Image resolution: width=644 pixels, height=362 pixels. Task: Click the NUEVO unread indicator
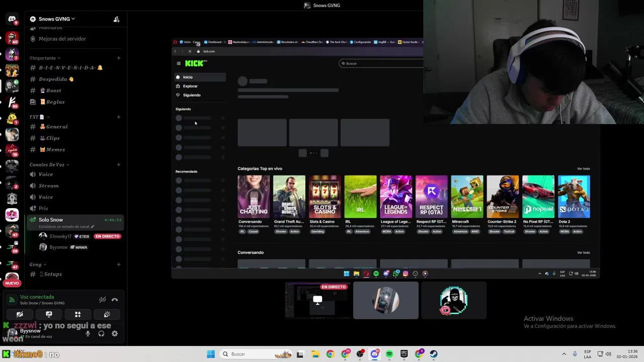pos(12,283)
